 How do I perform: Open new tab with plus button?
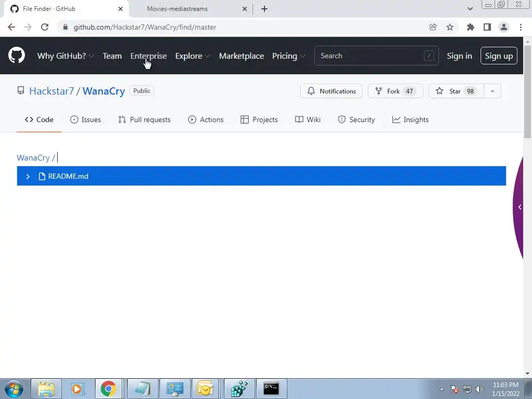pos(264,9)
